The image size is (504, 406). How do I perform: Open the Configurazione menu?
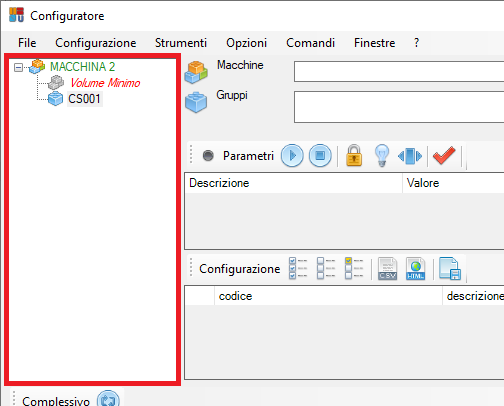(x=96, y=43)
